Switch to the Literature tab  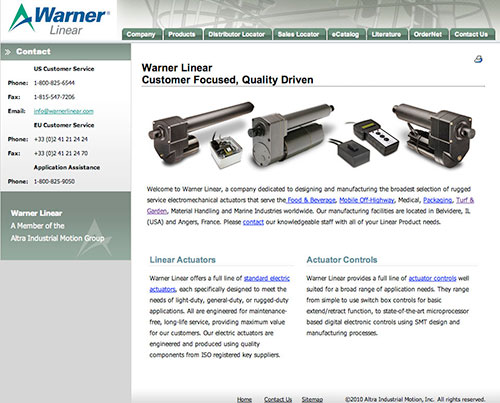click(387, 34)
